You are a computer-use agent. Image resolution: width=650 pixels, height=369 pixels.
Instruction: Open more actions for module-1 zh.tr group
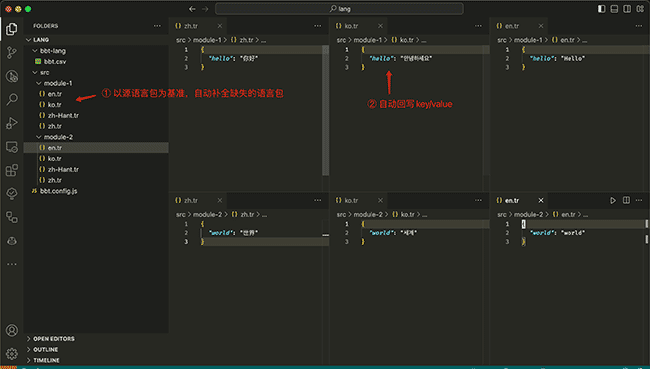click(318, 26)
